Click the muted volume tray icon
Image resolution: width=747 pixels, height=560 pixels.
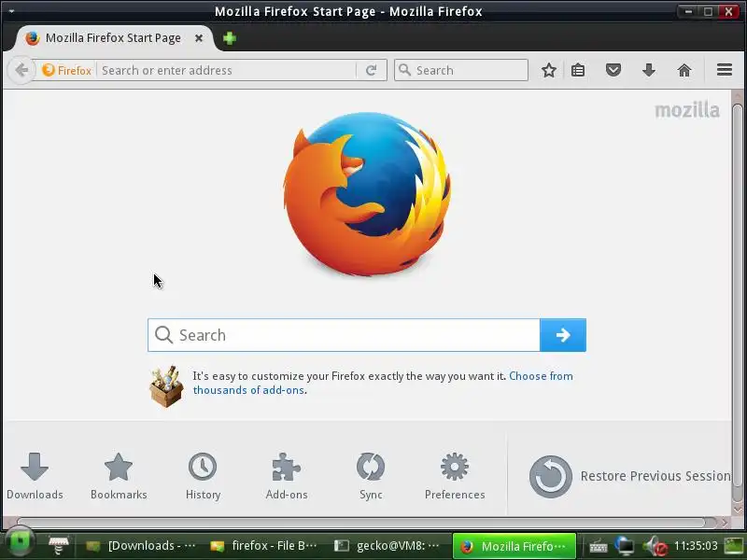coord(655,546)
